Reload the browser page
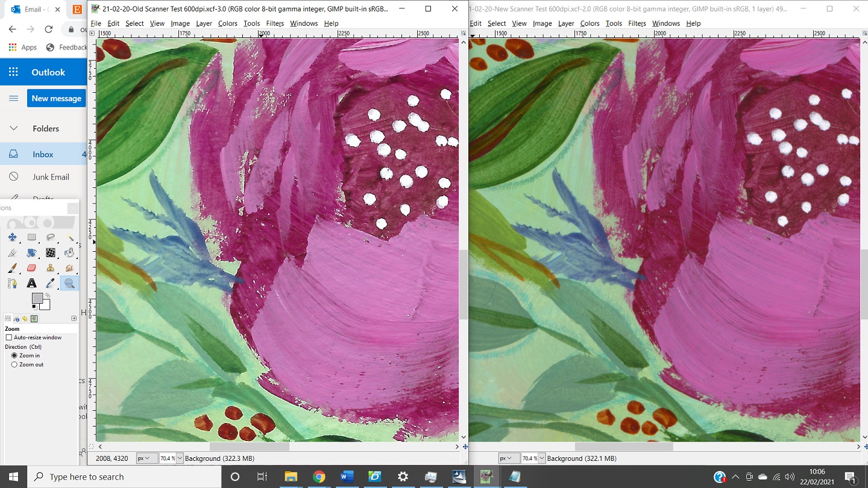868x488 pixels. coord(49,29)
